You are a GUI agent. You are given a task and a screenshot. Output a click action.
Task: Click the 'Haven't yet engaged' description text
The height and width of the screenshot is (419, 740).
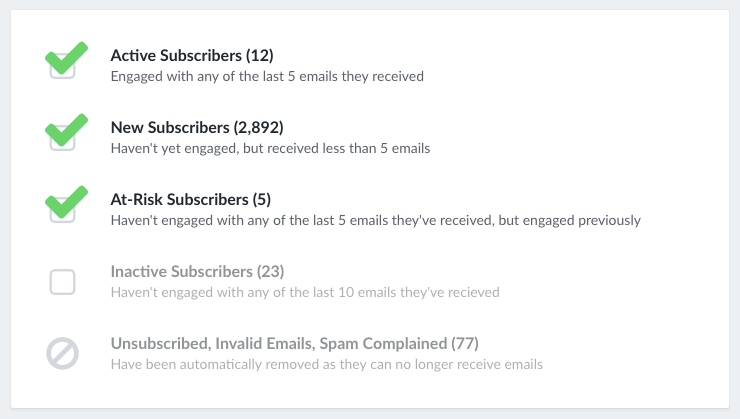(270, 149)
